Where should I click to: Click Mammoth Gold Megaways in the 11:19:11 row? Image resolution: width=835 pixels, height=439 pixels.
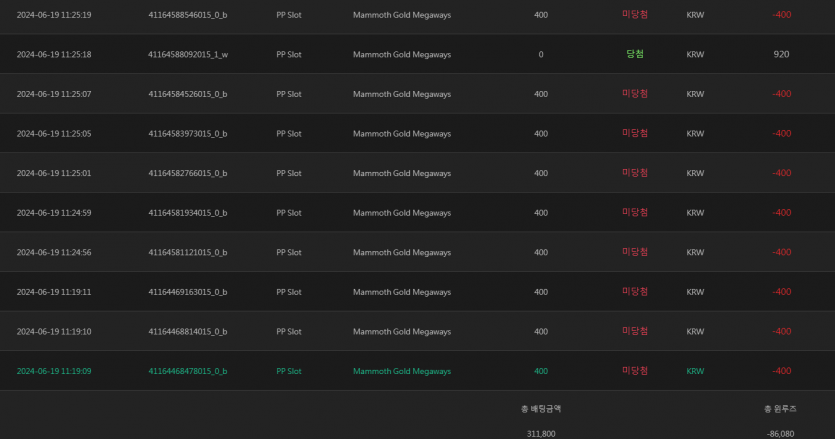402,292
